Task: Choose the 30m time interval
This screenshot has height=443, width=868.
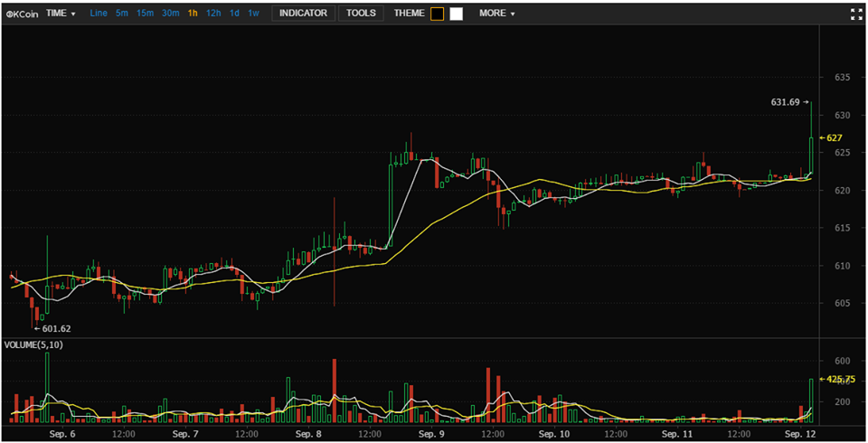Action: click(x=170, y=14)
